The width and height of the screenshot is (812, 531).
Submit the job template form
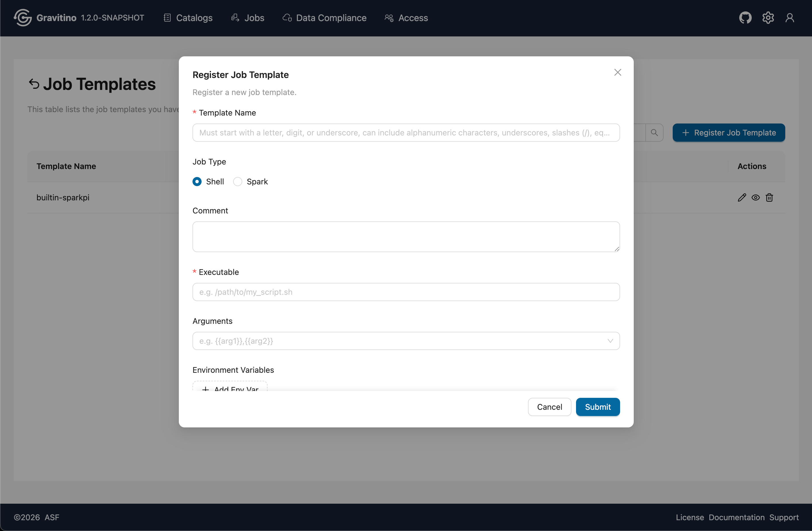click(597, 407)
